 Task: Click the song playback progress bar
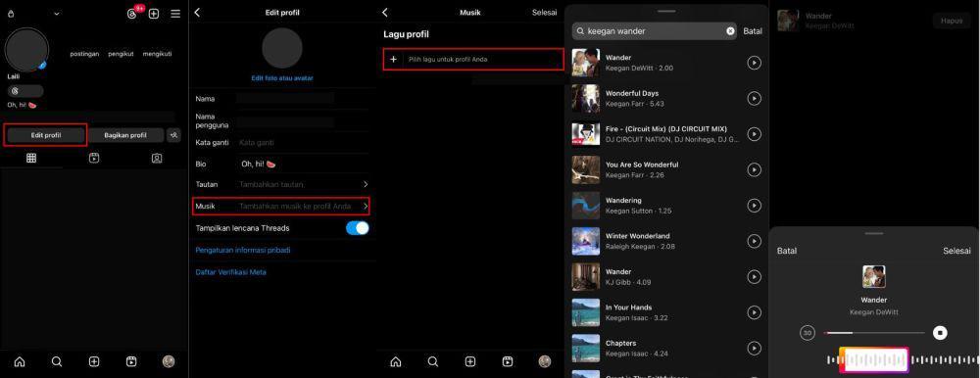click(x=874, y=333)
